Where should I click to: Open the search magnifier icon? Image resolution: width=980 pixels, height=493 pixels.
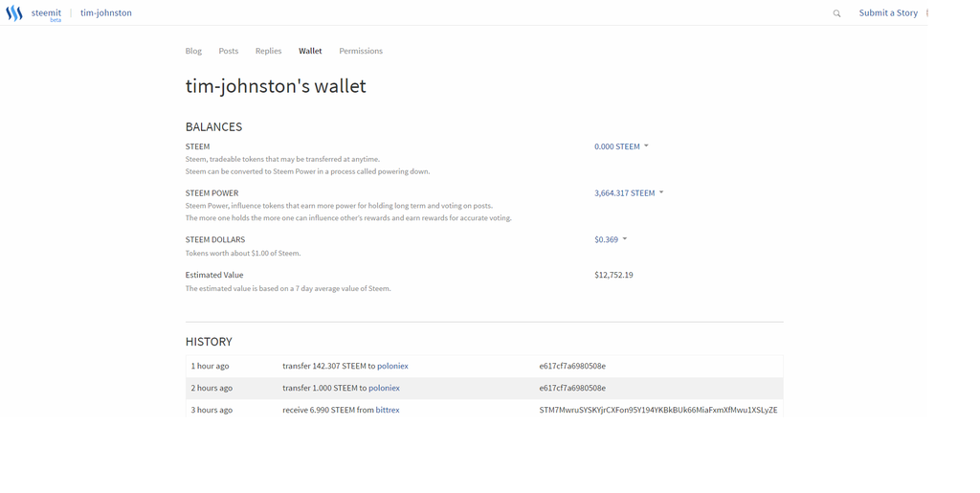[x=836, y=13]
